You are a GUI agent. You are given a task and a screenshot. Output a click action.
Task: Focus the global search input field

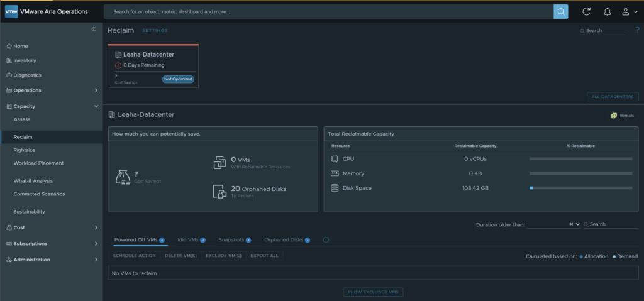point(328,12)
